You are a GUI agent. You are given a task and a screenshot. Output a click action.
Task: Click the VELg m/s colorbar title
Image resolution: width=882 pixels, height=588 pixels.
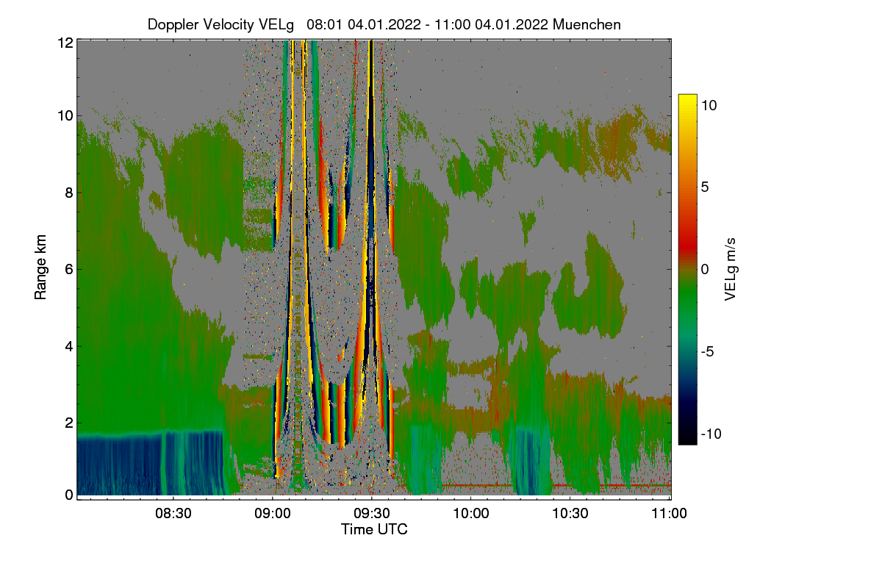point(731,269)
